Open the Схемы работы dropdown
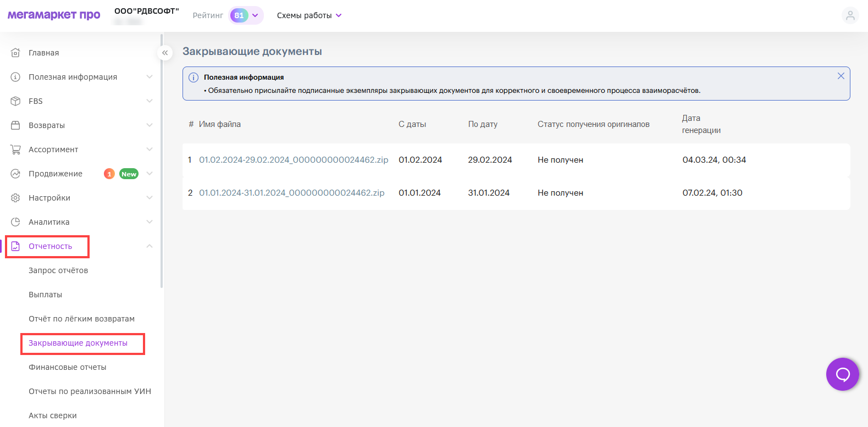 click(309, 15)
